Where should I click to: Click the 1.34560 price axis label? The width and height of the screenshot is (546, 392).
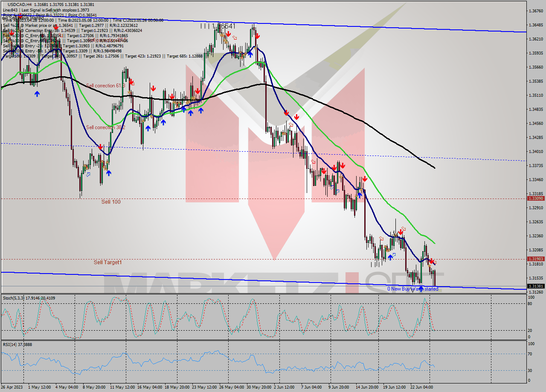[535, 124]
